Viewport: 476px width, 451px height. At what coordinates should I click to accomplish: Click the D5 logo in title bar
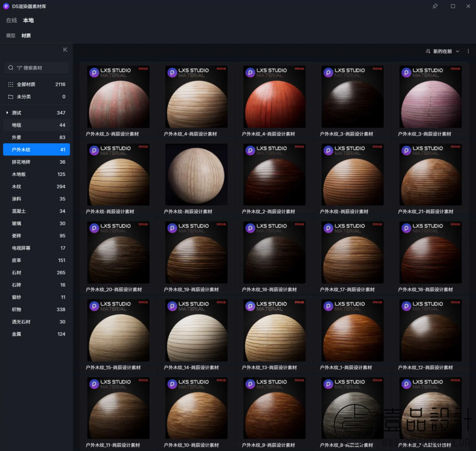coord(6,6)
